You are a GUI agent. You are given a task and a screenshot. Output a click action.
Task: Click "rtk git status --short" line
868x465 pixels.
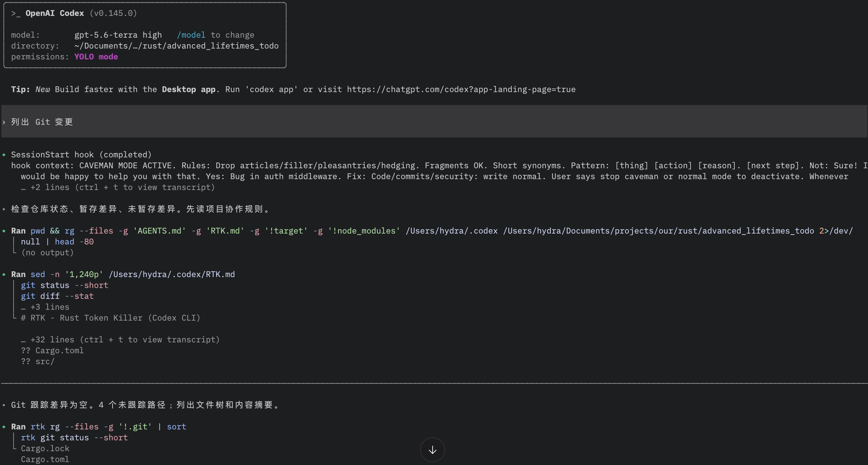[74, 438]
